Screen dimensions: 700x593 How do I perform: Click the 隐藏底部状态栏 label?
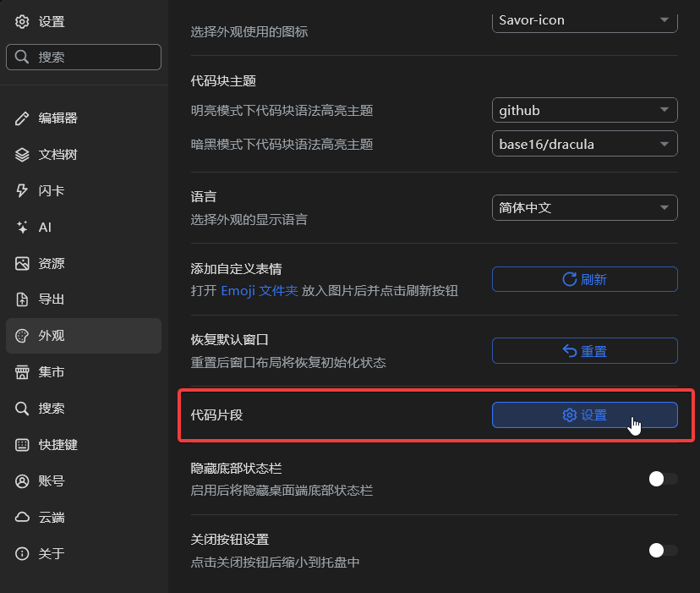[x=236, y=469]
